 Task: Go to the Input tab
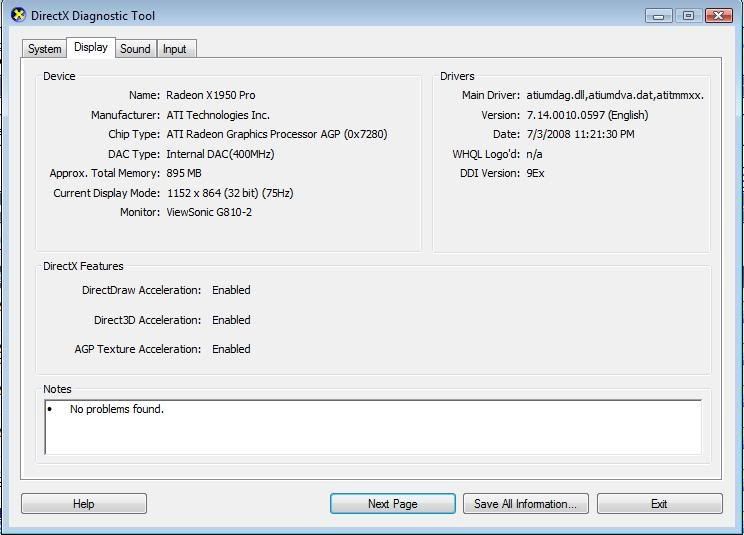click(175, 49)
